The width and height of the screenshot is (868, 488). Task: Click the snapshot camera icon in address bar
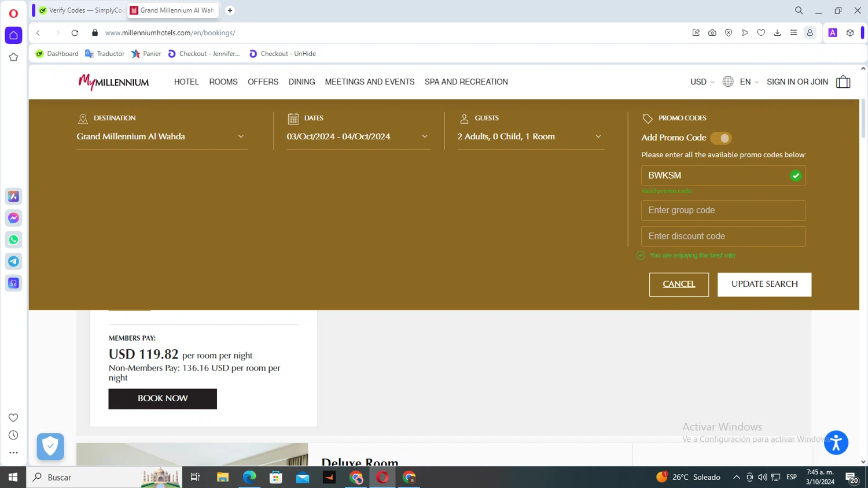pyautogui.click(x=712, y=33)
